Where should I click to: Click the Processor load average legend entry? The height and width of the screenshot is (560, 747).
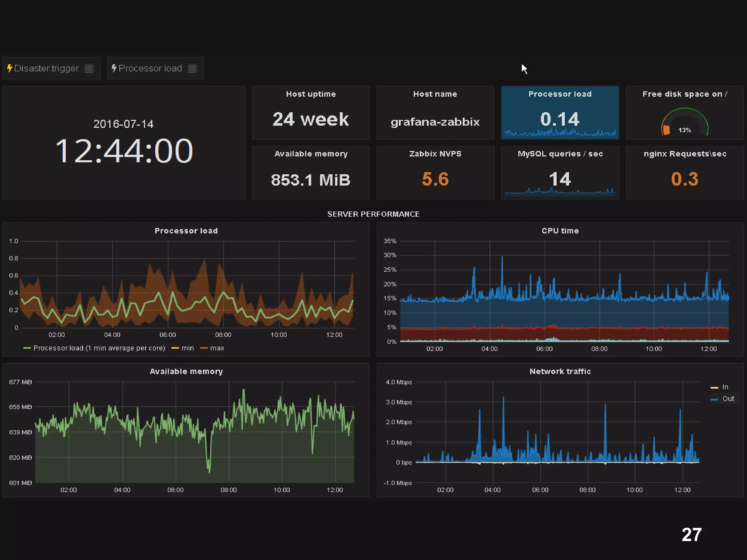pyautogui.click(x=99, y=348)
